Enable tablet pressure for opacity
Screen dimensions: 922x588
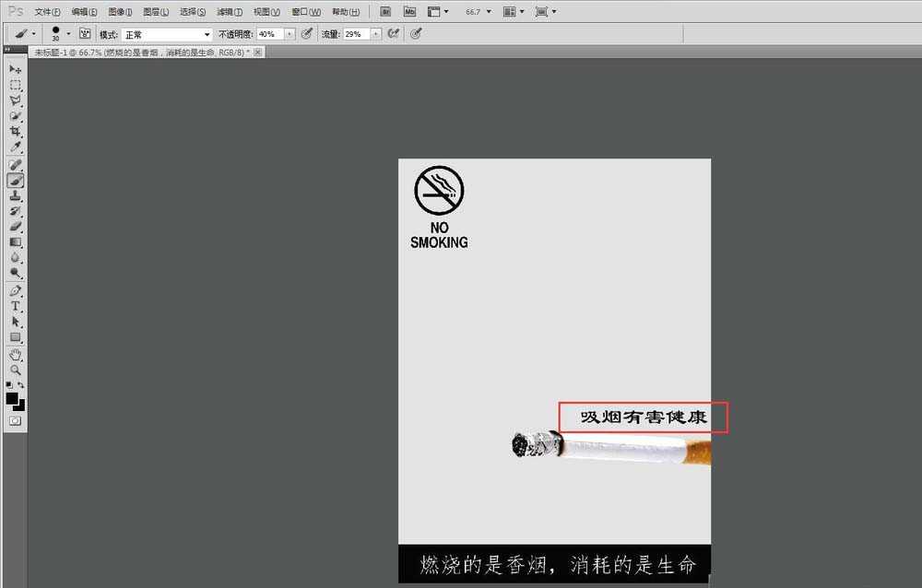[306, 33]
